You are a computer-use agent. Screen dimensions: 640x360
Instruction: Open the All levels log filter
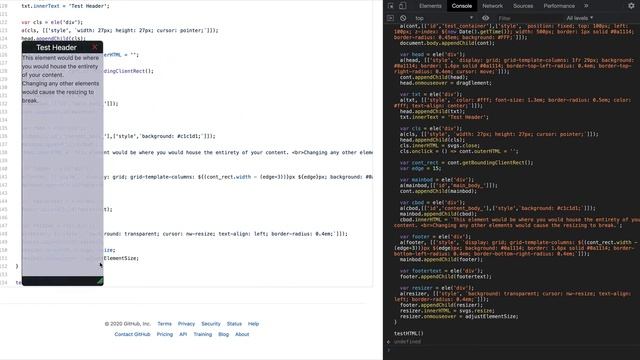[x=580, y=18]
